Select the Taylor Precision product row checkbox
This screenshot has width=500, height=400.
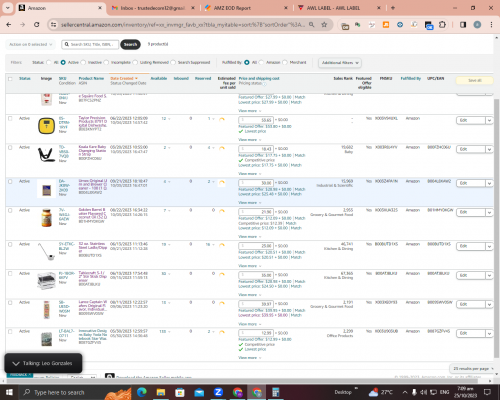pyautogui.click(x=10, y=118)
